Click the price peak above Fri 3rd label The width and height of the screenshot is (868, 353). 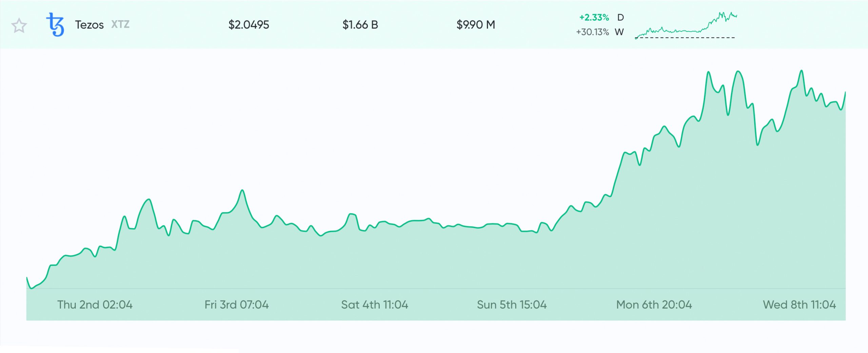pyautogui.click(x=242, y=190)
